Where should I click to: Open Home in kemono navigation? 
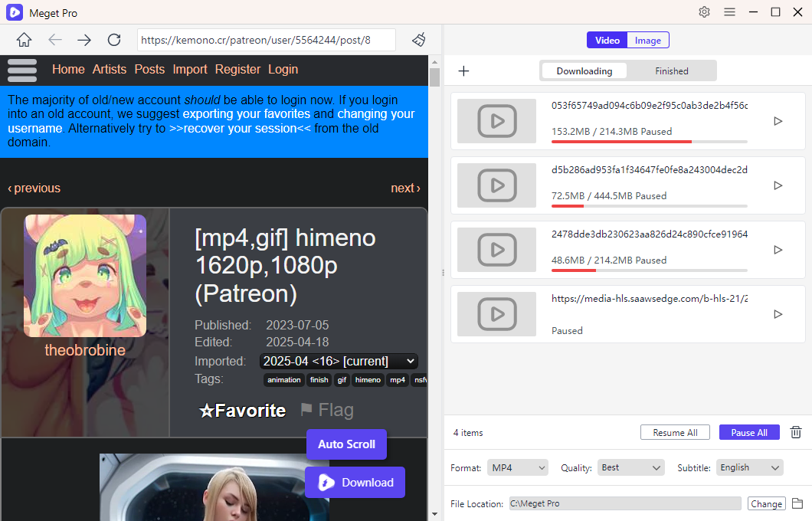(x=68, y=70)
